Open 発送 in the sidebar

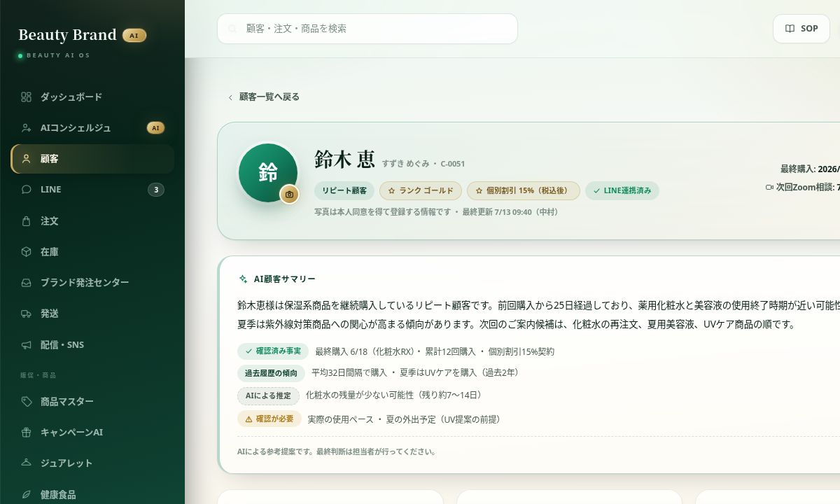pyautogui.click(x=92, y=314)
